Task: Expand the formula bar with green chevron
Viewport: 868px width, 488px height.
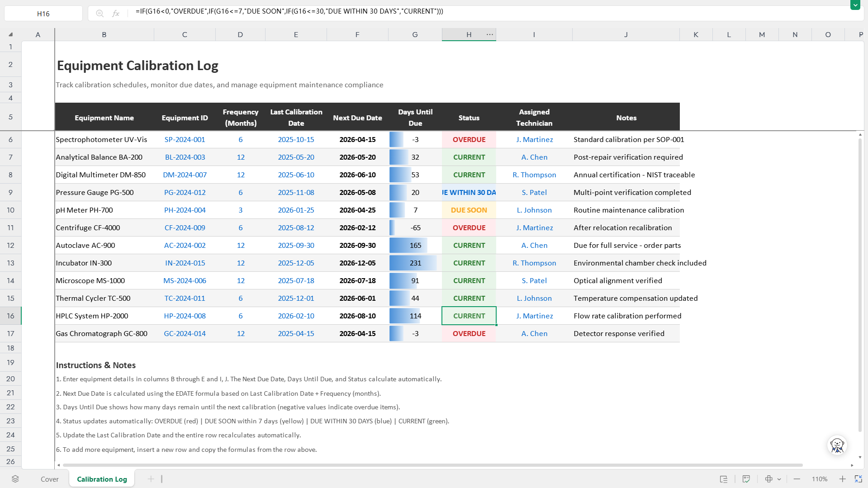Action: point(855,5)
